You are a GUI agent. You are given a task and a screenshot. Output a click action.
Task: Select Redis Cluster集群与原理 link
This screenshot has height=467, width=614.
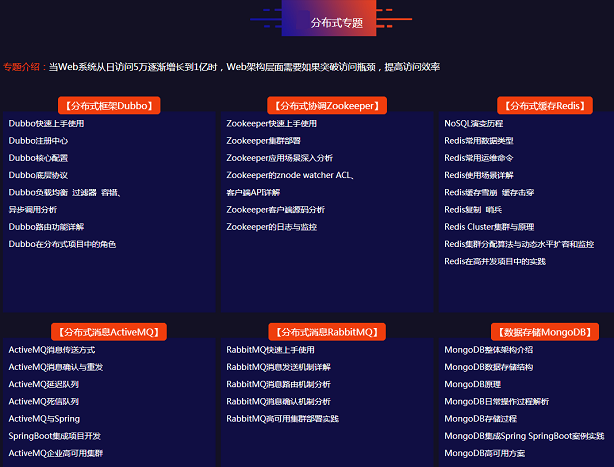(503, 227)
